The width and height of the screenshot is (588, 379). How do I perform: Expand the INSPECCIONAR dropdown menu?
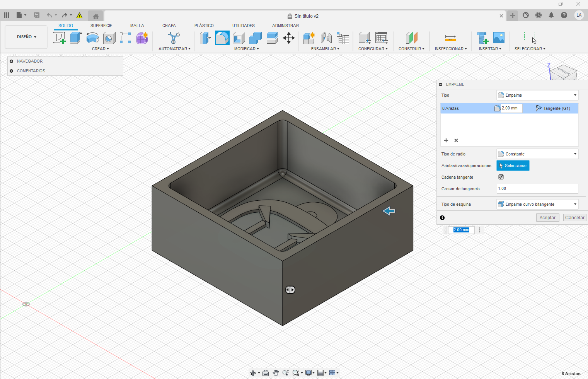coord(451,49)
